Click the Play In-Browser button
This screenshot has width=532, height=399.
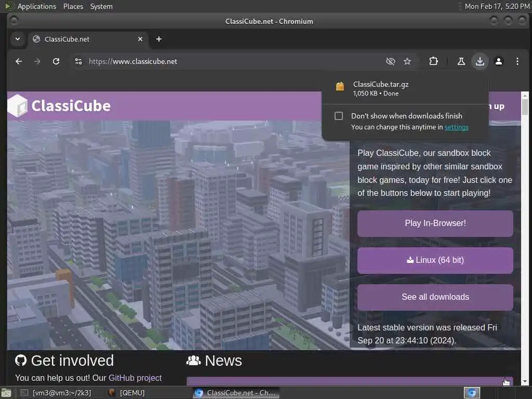pos(435,223)
